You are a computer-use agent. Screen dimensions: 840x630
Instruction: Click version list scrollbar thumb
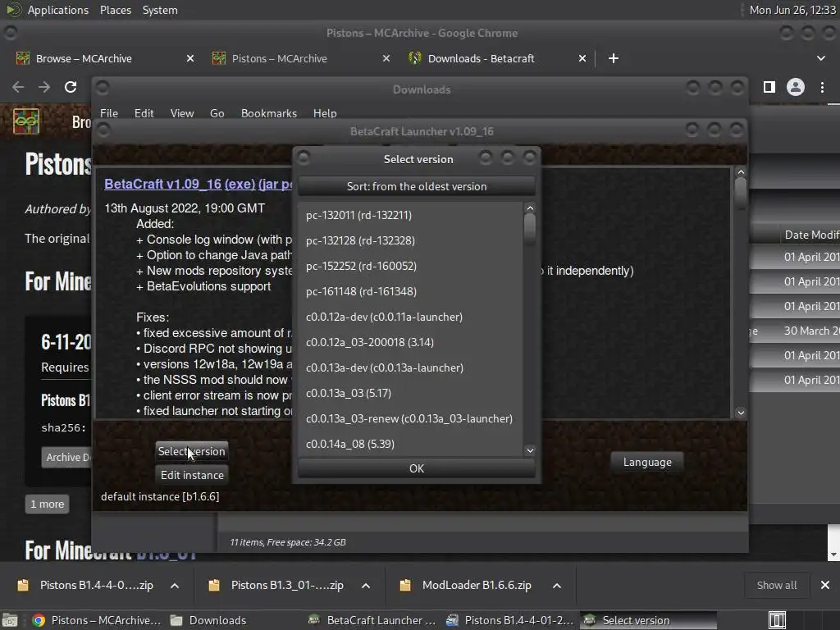point(530,230)
